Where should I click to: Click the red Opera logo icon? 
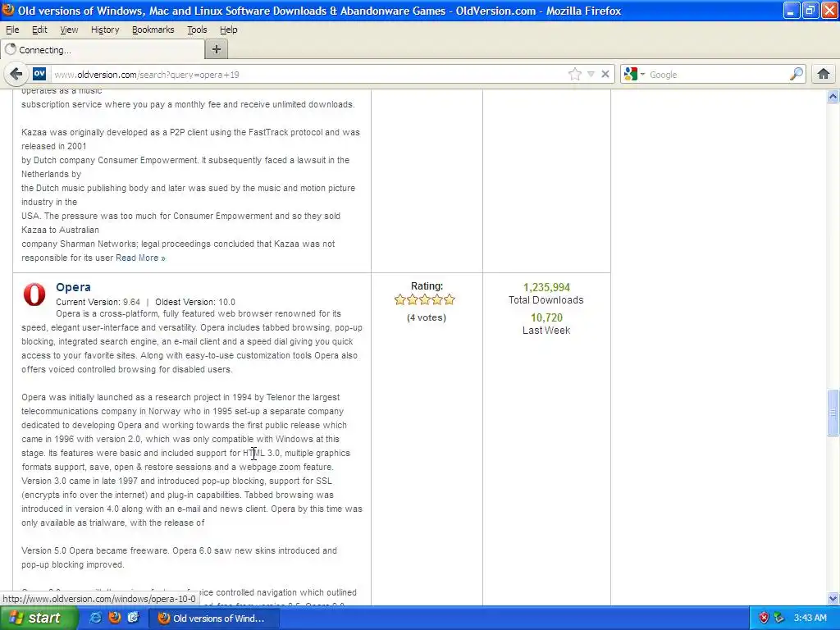coord(34,294)
